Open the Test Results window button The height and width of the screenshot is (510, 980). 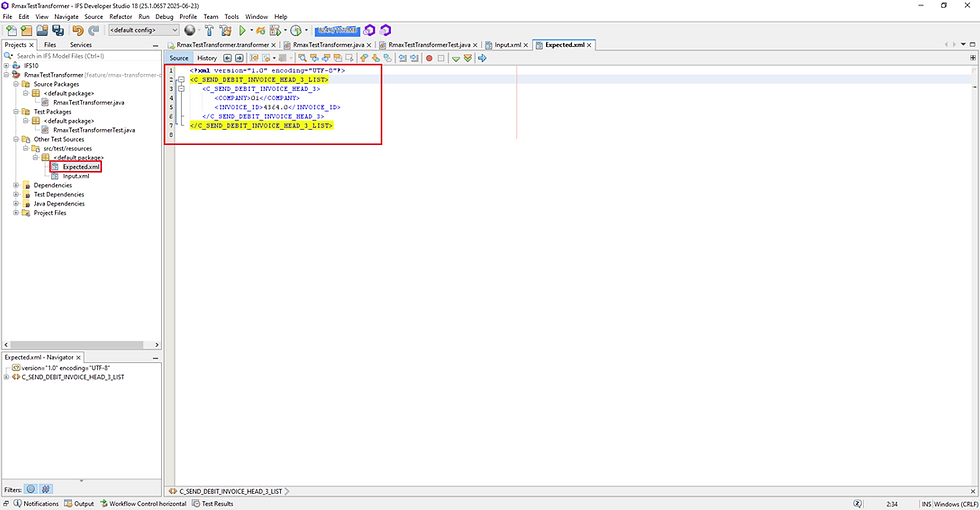pos(212,504)
